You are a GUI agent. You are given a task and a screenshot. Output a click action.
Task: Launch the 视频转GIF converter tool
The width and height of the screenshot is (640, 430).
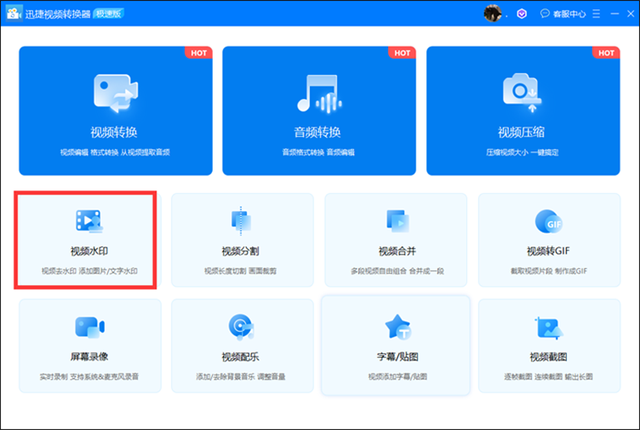coord(547,240)
